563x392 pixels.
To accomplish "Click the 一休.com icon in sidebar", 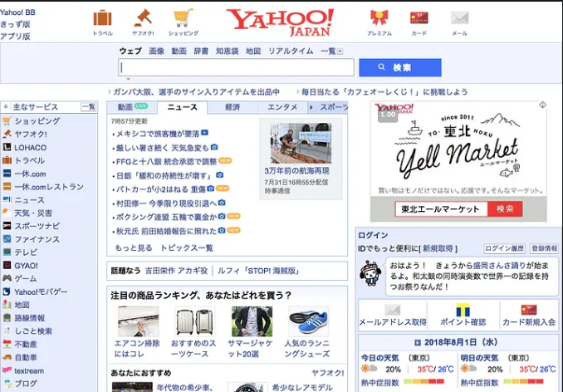I will pos(7,174).
